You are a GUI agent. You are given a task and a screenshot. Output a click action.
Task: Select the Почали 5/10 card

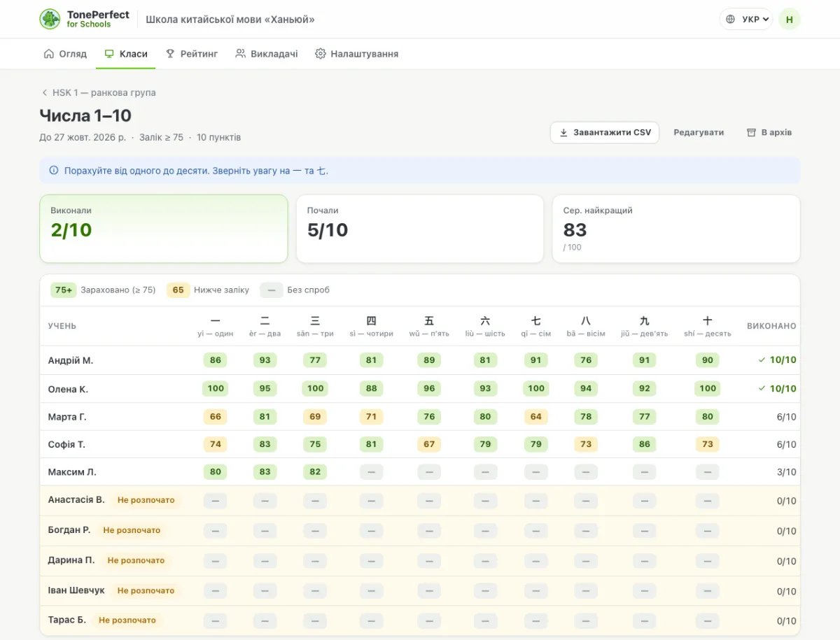pyautogui.click(x=420, y=229)
